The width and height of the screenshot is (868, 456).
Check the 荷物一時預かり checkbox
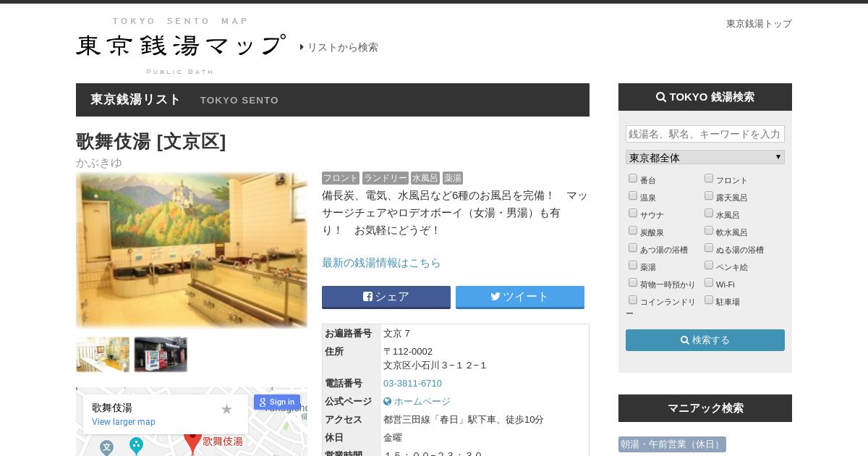[633, 282]
